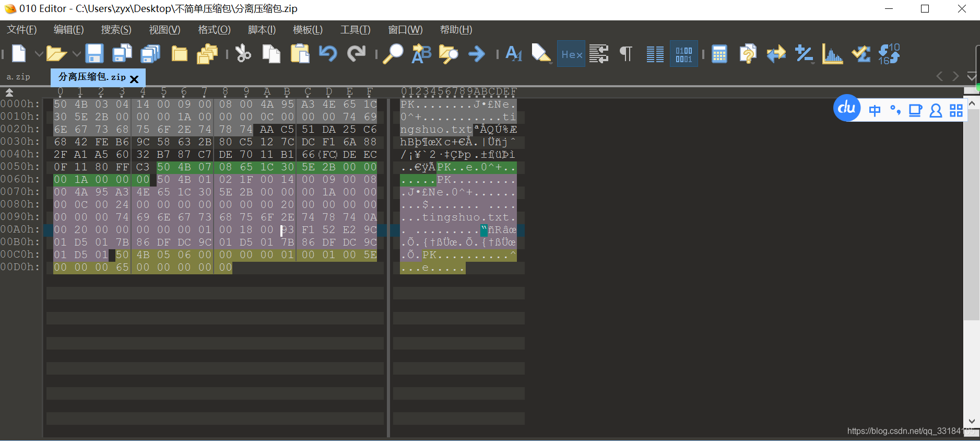Click the Save As icon
This screenshot has height=441, width=980.
123,54
